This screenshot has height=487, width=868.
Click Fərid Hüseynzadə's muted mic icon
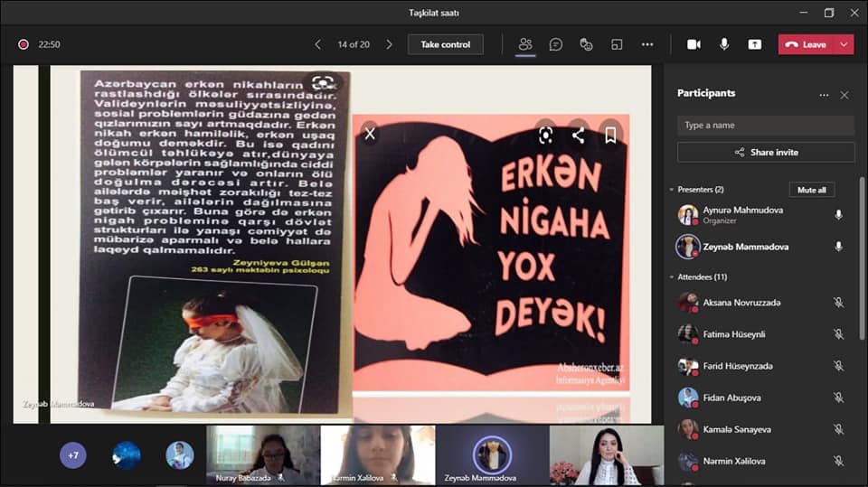click(x=839, y=366)
